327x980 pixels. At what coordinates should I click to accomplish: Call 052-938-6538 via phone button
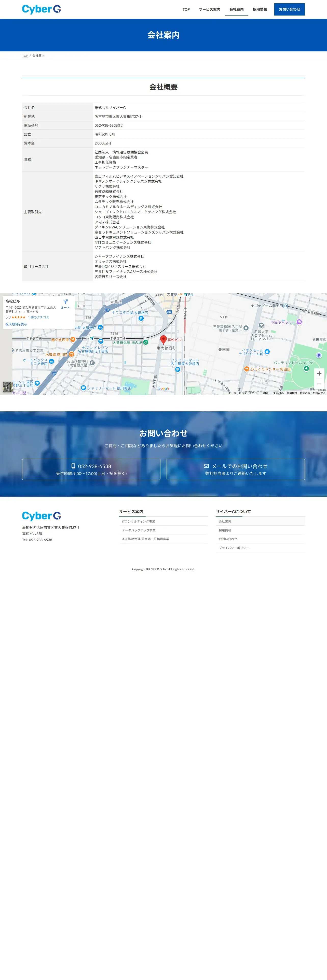coord(91,469)
